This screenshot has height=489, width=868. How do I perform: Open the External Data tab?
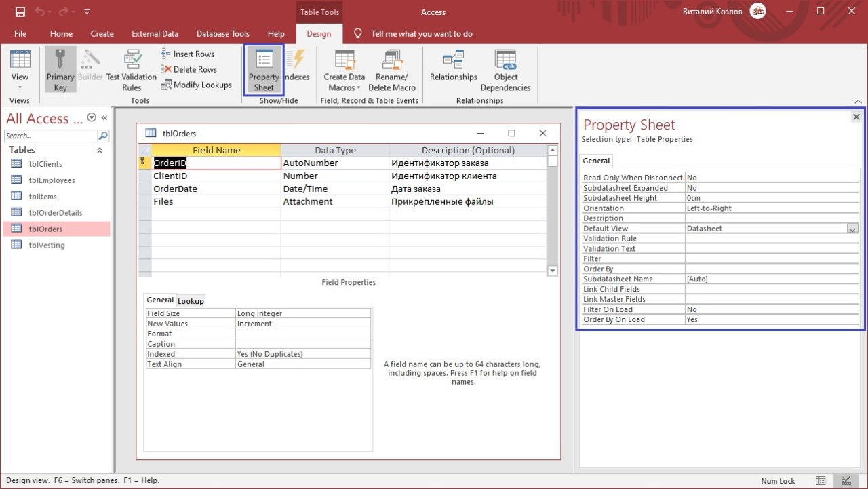point(155,33)
